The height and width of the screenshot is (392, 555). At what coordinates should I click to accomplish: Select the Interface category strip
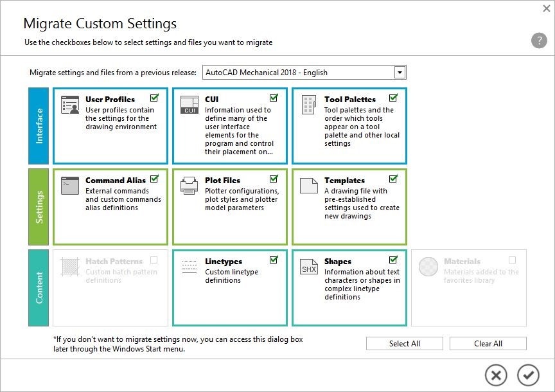click(x=39, y=125)
